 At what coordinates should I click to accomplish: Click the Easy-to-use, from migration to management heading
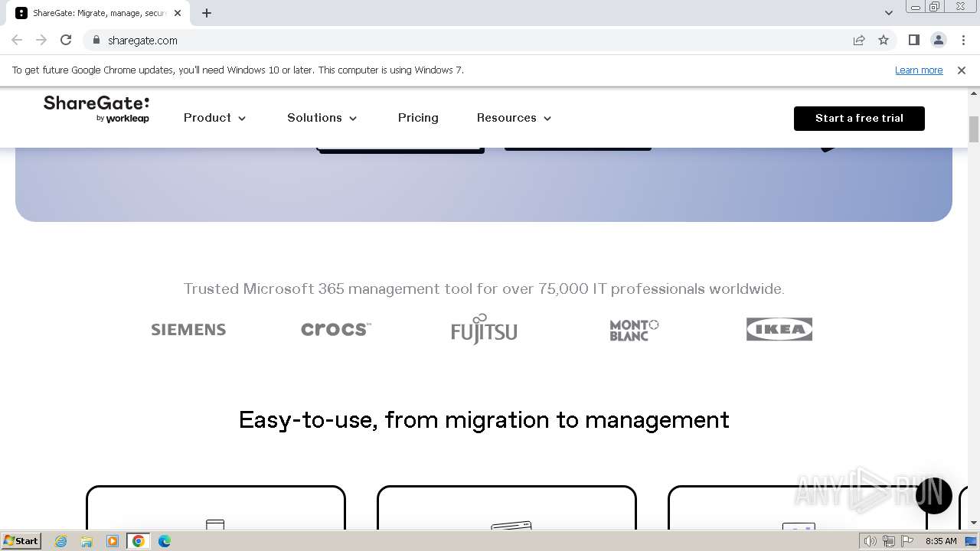[x=484, y=420]
